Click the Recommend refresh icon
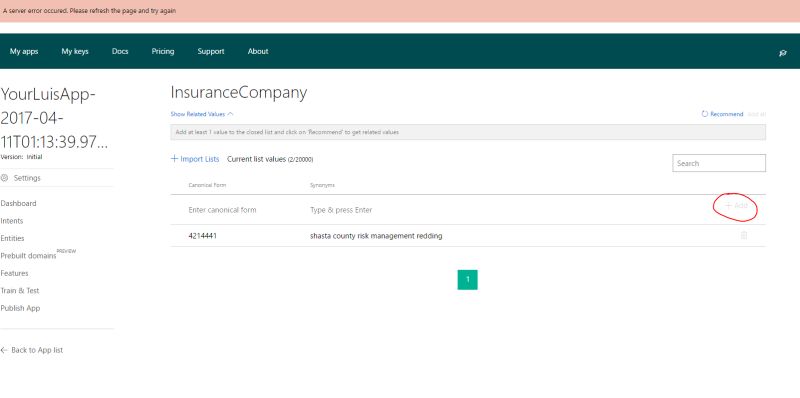The height and width of the screenshot is (398, 800). point(705,114)
